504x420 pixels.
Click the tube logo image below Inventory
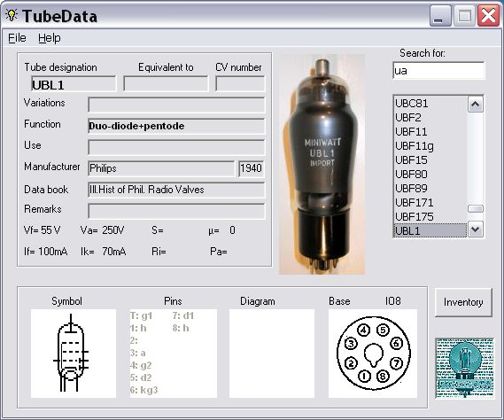point(465,369)
